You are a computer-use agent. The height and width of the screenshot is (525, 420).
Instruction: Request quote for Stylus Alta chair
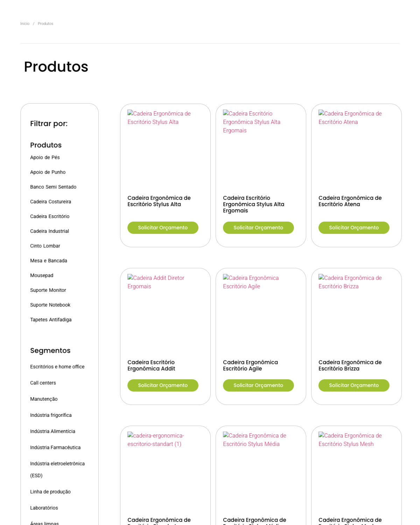[x=163, y=227]
